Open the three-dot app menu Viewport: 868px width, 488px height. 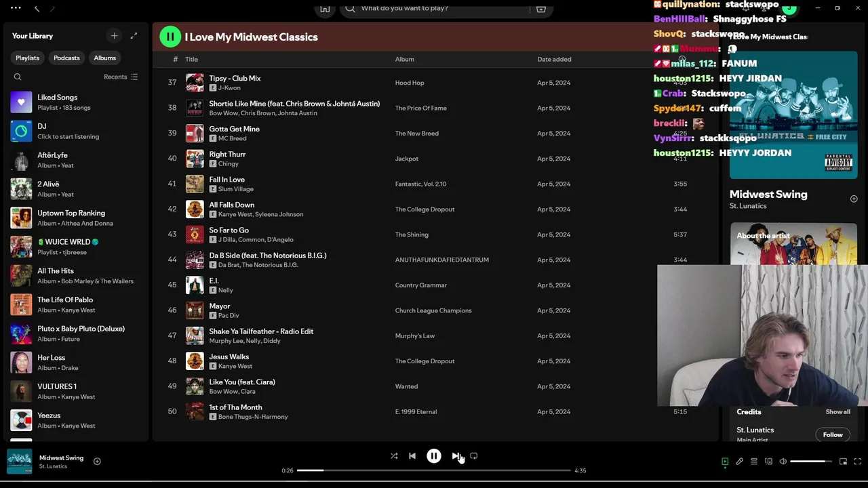pyautogui.click(x=16, y=8)
